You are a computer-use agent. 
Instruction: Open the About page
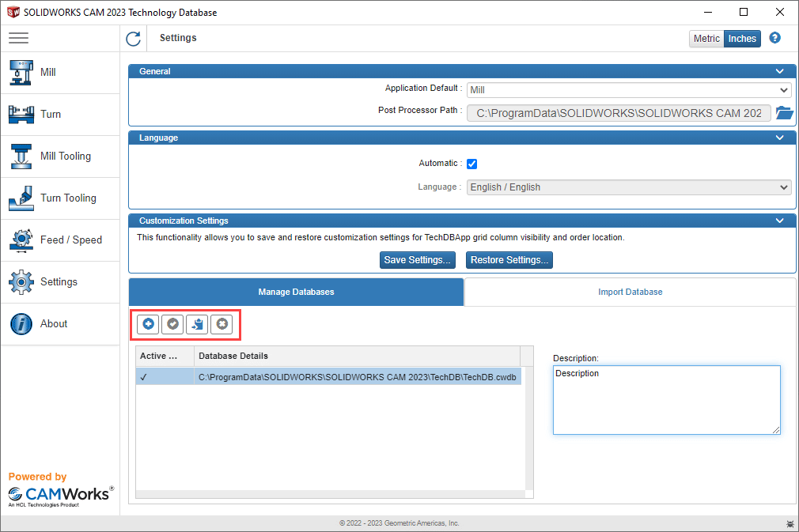pos(60,324)
